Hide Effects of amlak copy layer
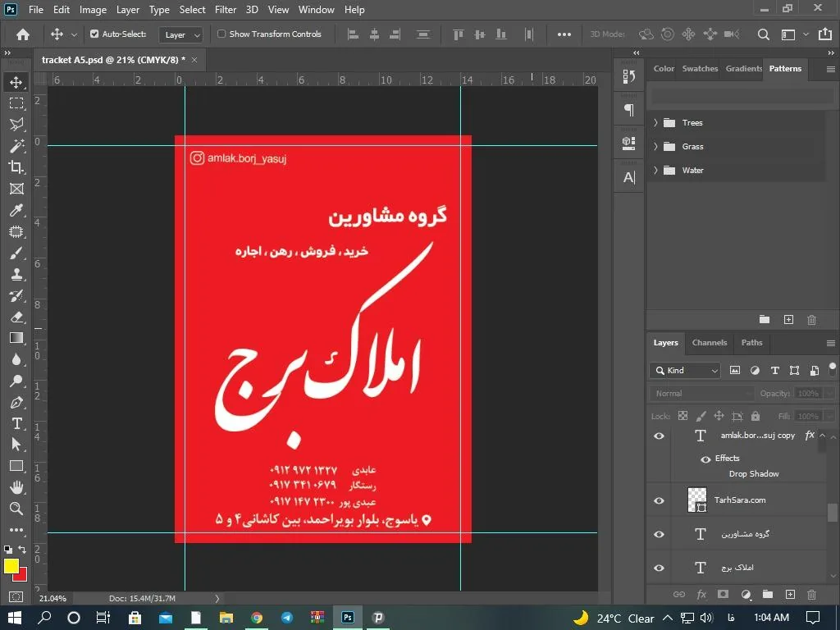Viewport: 840px width, 630px height. click(x=705, y=459)
